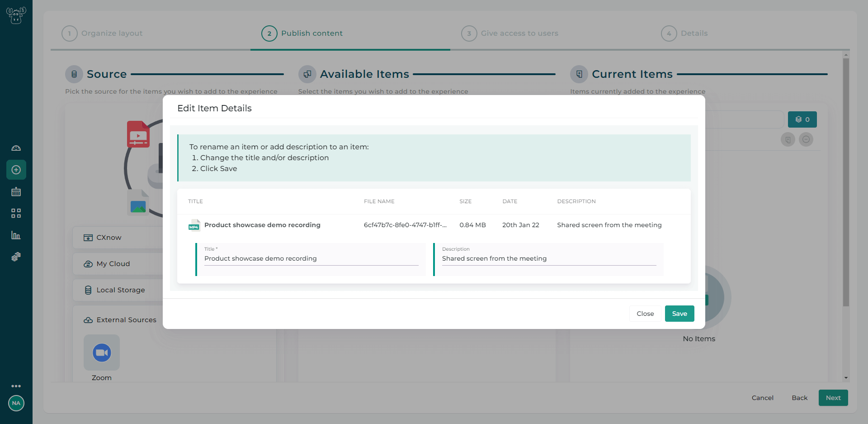The height and width of the screenshot is (424, 868).
Task: Choose the Local Storage source
Action: pos(118,290)
